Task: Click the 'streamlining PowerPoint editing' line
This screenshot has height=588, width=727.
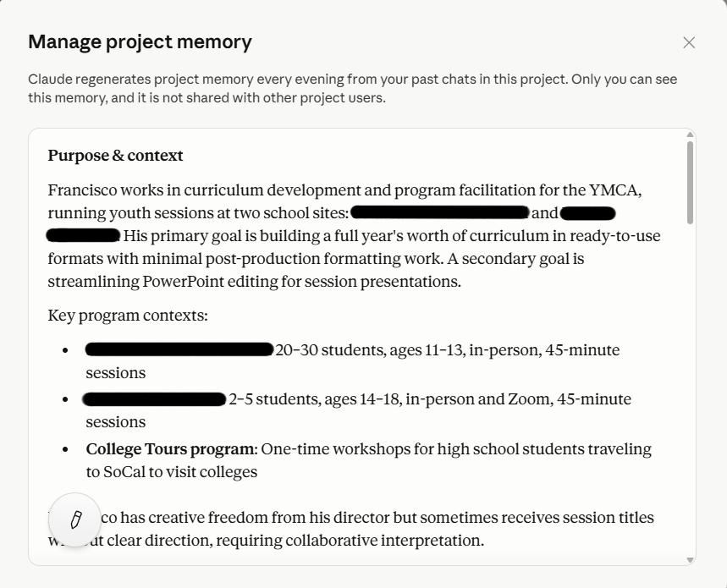Action: 255,282
